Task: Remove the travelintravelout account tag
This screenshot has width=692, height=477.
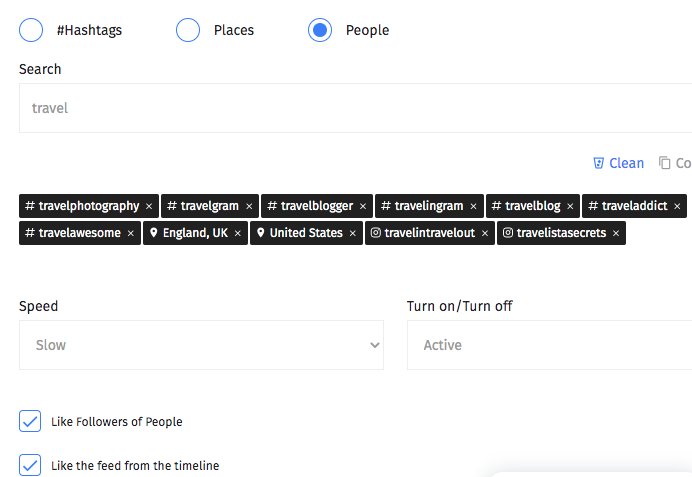Action: click(x=485, y=233)
